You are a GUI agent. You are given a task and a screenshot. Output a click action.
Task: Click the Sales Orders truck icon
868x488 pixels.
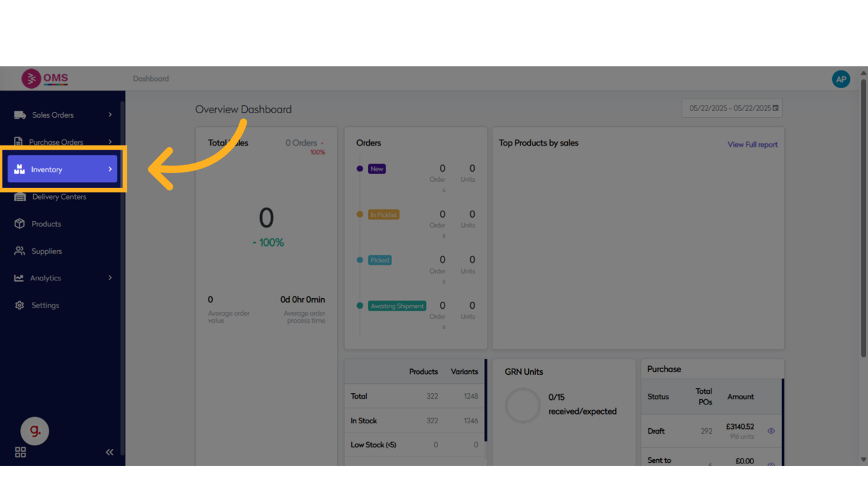click(x=20, y=115)
